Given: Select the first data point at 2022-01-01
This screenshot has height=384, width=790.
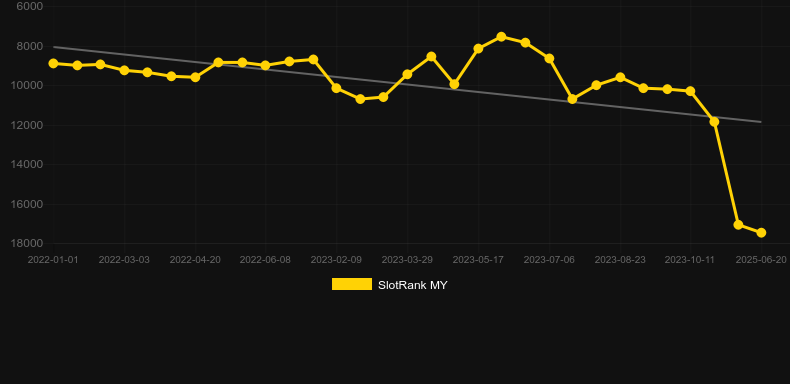Looking at the screenshot, I should point(53,63).
